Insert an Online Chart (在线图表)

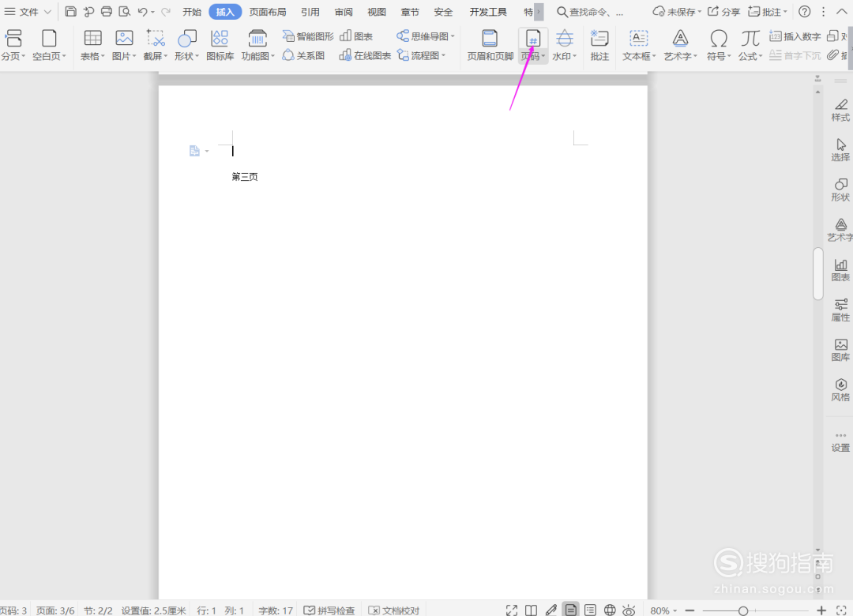tap(365, 55)
